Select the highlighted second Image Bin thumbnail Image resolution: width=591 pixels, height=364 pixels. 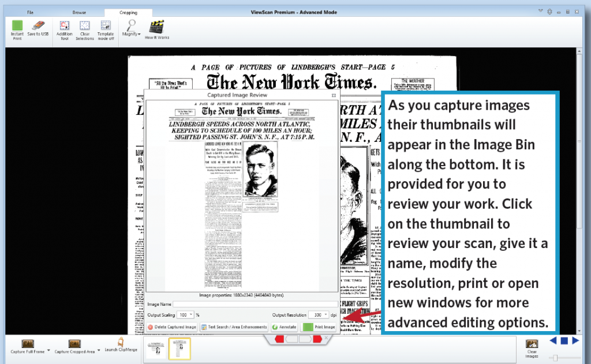tap(180, 348)
